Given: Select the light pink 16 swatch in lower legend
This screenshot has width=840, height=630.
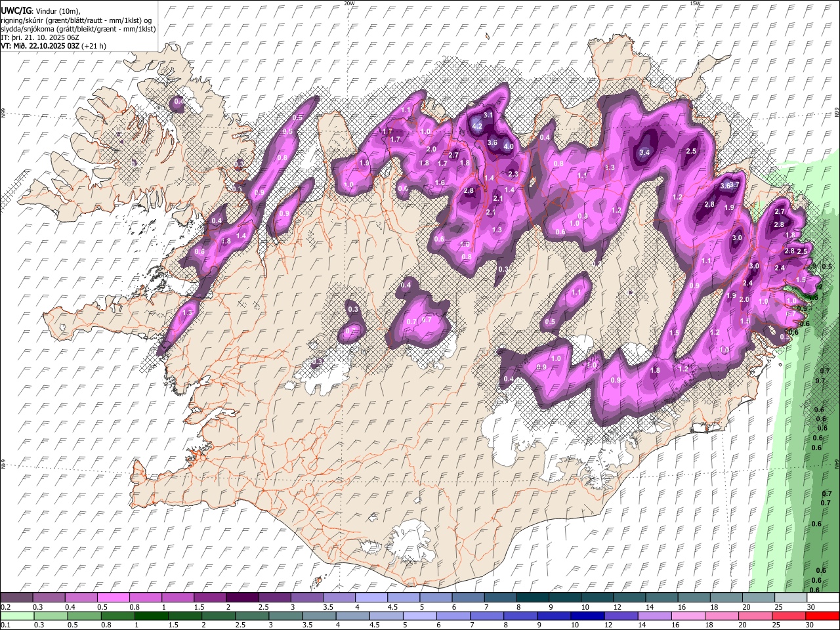Looking at the screenshot, I should (688, 616).
